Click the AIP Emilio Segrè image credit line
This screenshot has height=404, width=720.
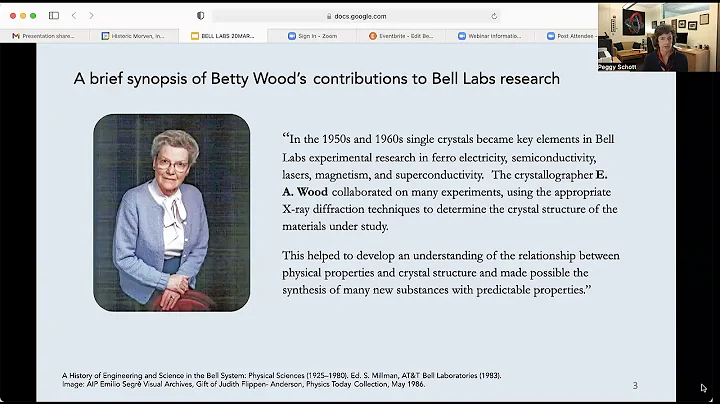[244, 384]
